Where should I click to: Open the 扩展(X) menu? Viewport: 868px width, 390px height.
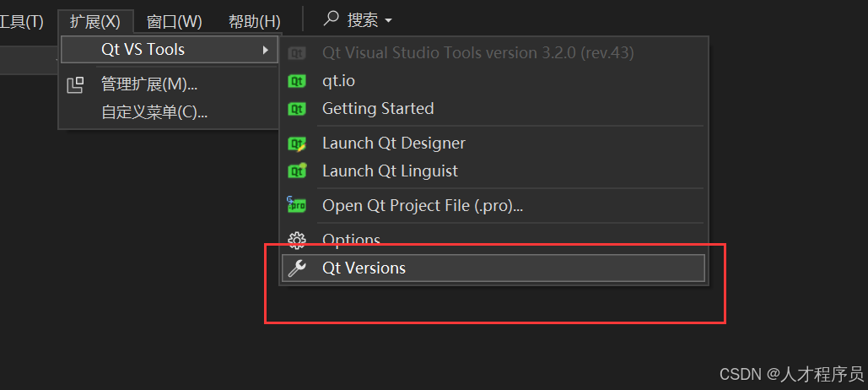point(95,20)
